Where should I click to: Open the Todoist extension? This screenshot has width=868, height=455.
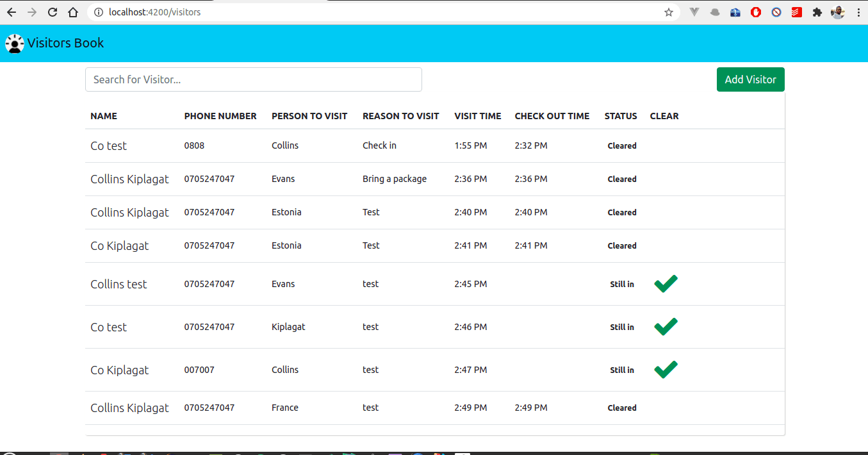pos(797,12)
